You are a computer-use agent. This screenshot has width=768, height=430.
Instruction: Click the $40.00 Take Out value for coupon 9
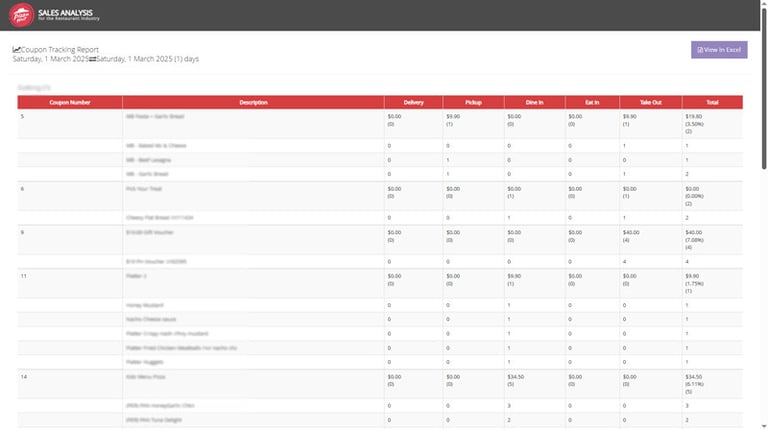650,240
